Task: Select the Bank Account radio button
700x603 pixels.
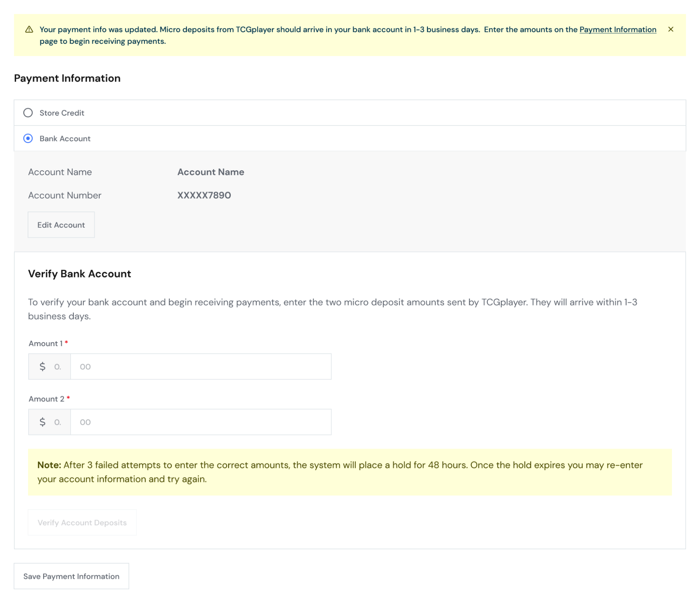Action: [28, 138]
